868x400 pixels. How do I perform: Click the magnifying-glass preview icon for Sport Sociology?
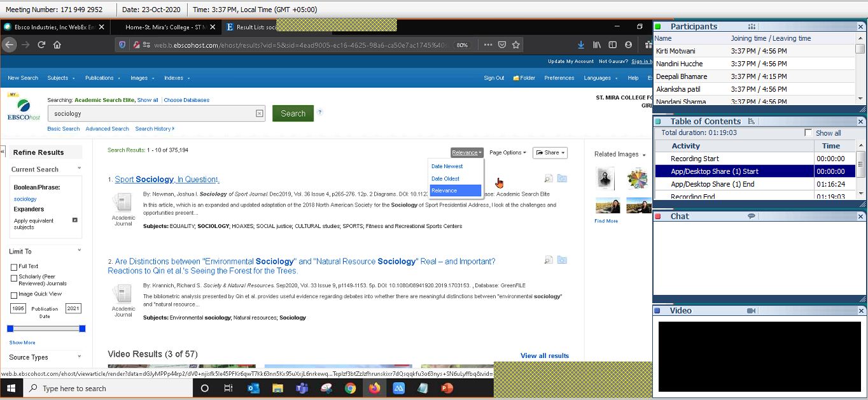[x=548, y=179]
